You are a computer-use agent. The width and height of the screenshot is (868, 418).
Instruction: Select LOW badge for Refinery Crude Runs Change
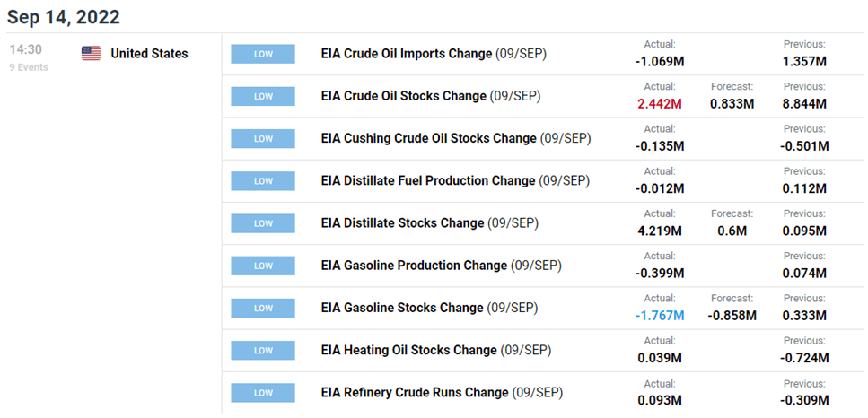[263, 393]
